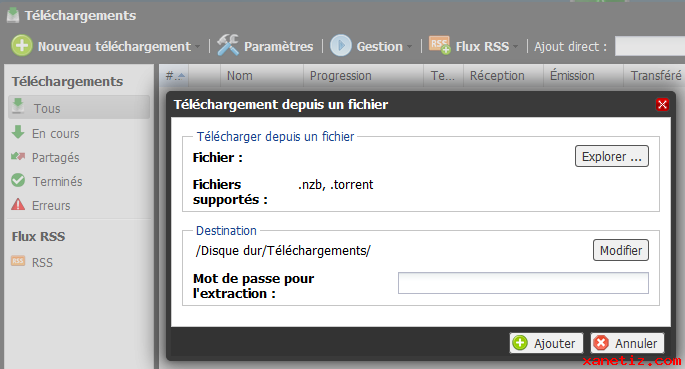
Task: Click the Téléchargements sidebar heading
Action: (67, 82)
